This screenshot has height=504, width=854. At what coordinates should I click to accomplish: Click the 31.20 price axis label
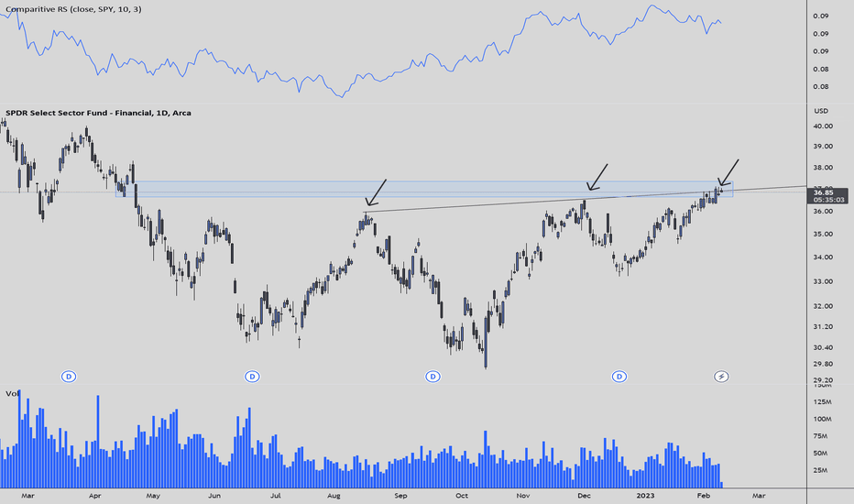click(823, 326)
